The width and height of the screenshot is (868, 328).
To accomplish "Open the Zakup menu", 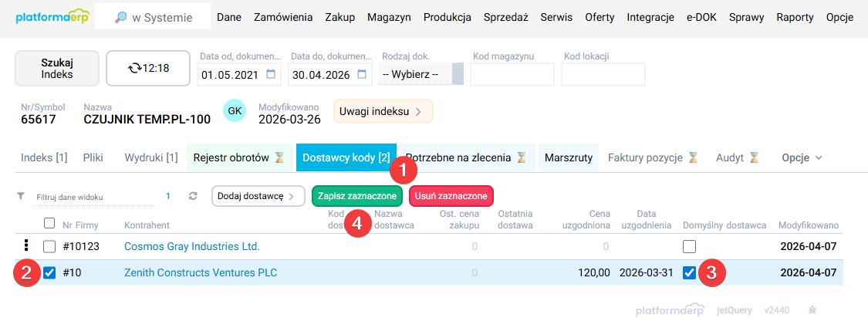I will tap(340, 18).
